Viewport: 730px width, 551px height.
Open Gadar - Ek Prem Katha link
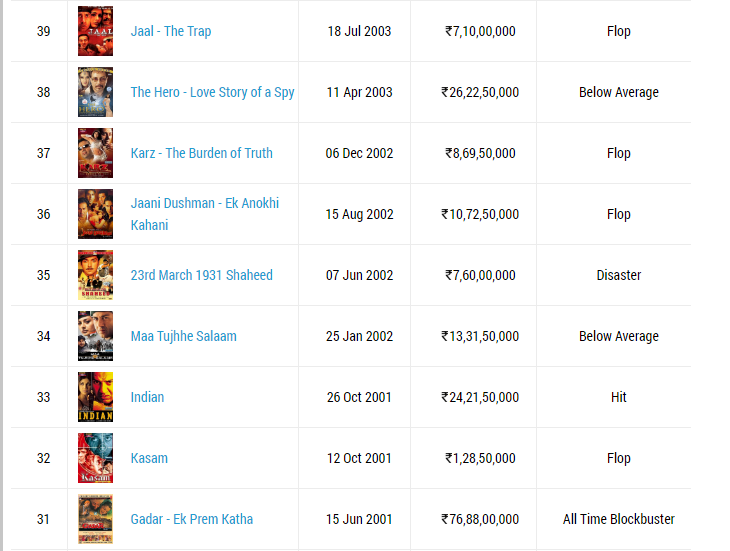point(191,519)
